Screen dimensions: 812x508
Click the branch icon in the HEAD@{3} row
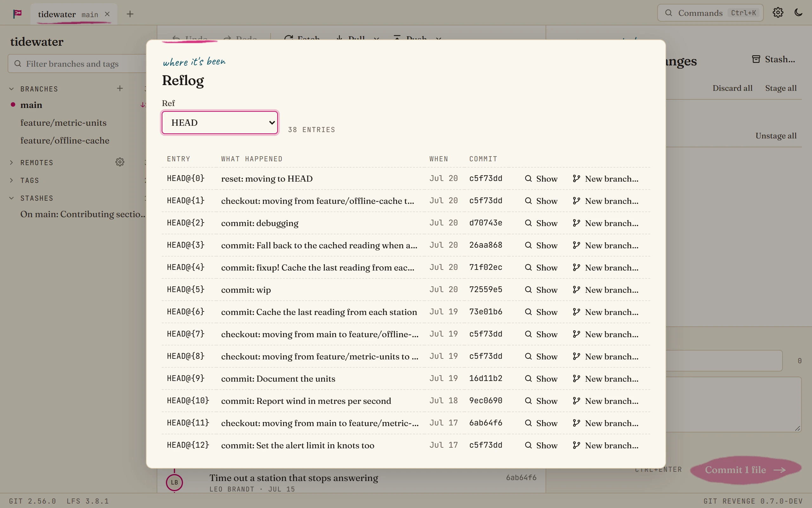[576, 245]
